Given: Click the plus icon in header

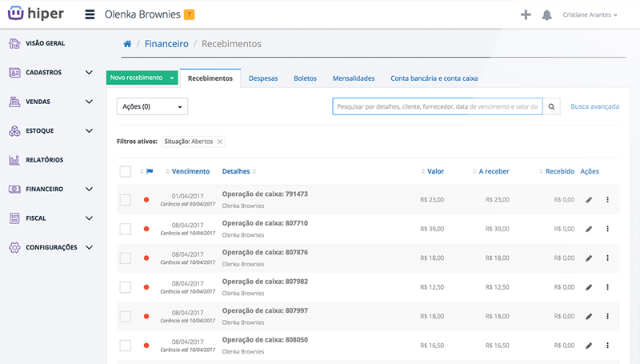Looking at the screenshot, I should click(526, 14).
